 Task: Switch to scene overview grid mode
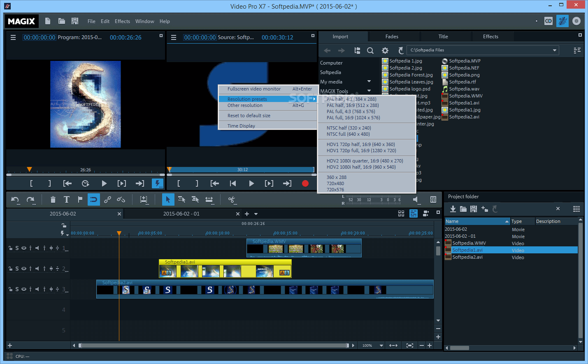[x=401, y=213]
